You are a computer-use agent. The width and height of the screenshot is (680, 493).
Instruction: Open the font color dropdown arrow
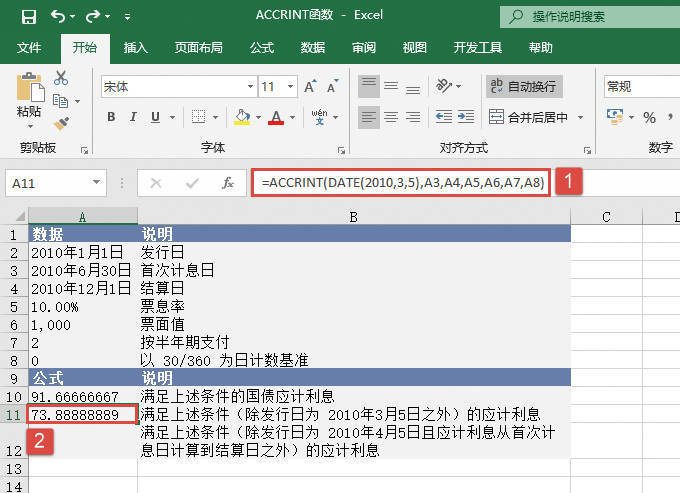pyautogui.click(x=292, y=117)
